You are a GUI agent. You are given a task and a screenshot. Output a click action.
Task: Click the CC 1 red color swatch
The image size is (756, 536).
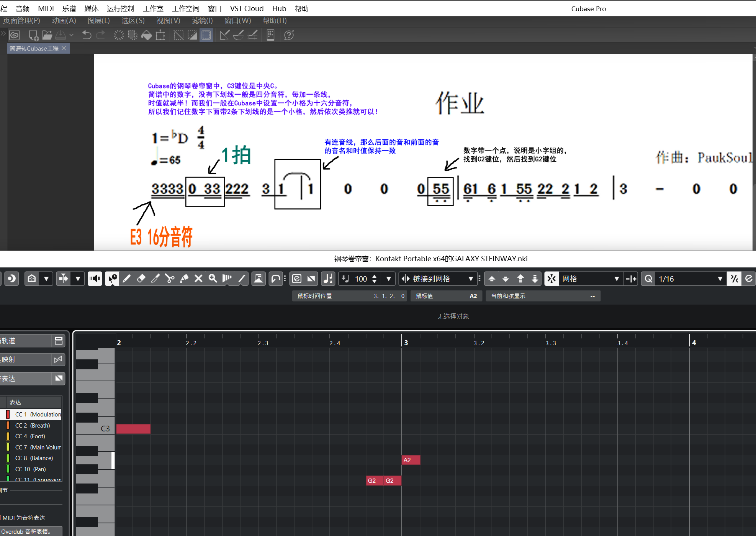(x=8, y=414)
